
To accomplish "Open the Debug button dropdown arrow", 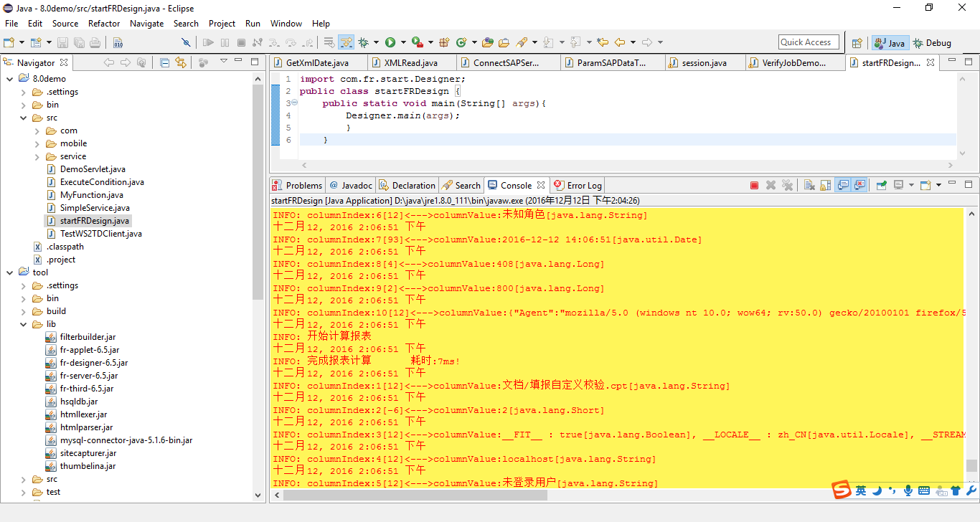I will 376,42.
